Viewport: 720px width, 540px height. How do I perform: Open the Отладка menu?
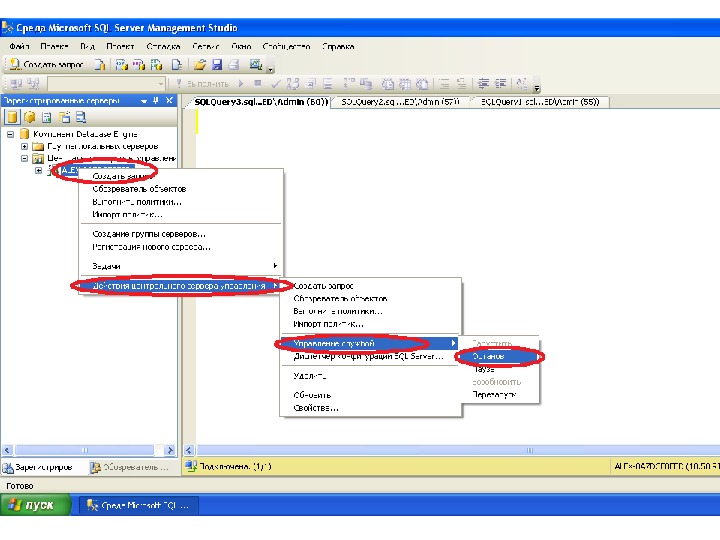pos(163,46)
